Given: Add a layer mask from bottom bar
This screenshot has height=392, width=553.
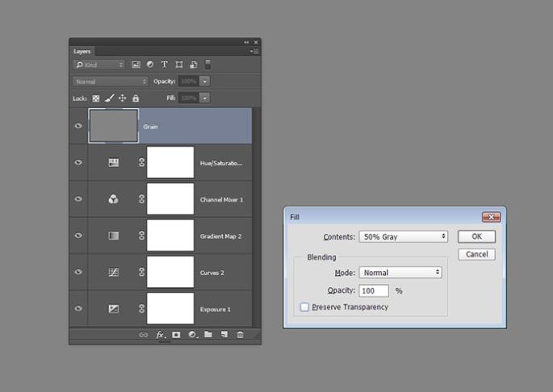Looking at the screenshot, I should click(176, 334).
